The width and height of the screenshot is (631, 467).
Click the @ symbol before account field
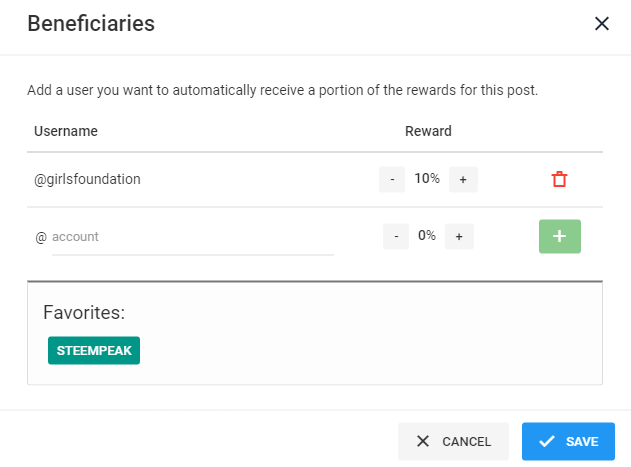point(41,237)
